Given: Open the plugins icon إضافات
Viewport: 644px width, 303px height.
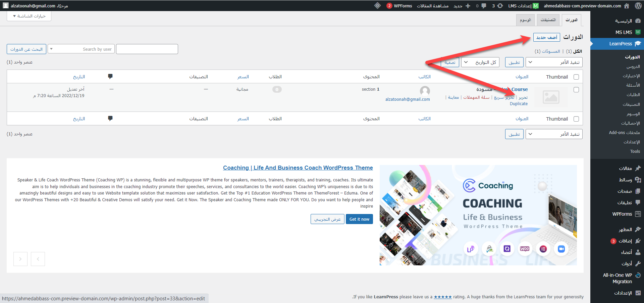Looking at the screenshot, I should coord(638,241).
